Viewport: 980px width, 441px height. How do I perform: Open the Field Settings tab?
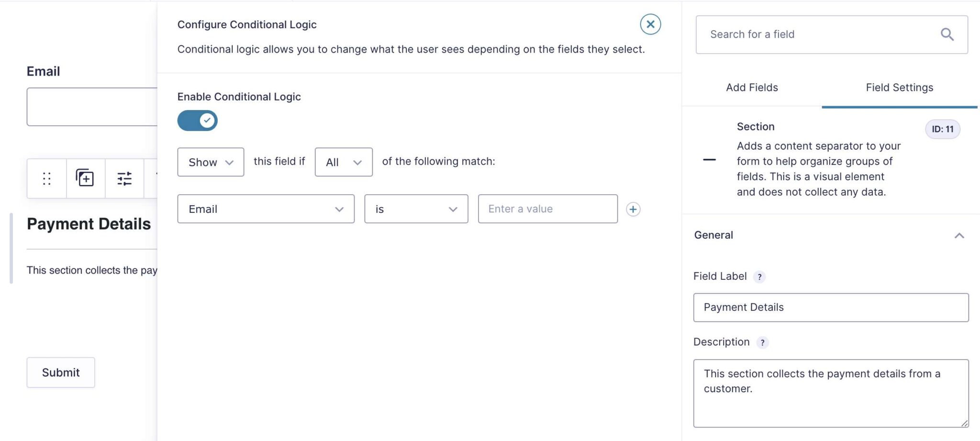[x=899, y=88]
